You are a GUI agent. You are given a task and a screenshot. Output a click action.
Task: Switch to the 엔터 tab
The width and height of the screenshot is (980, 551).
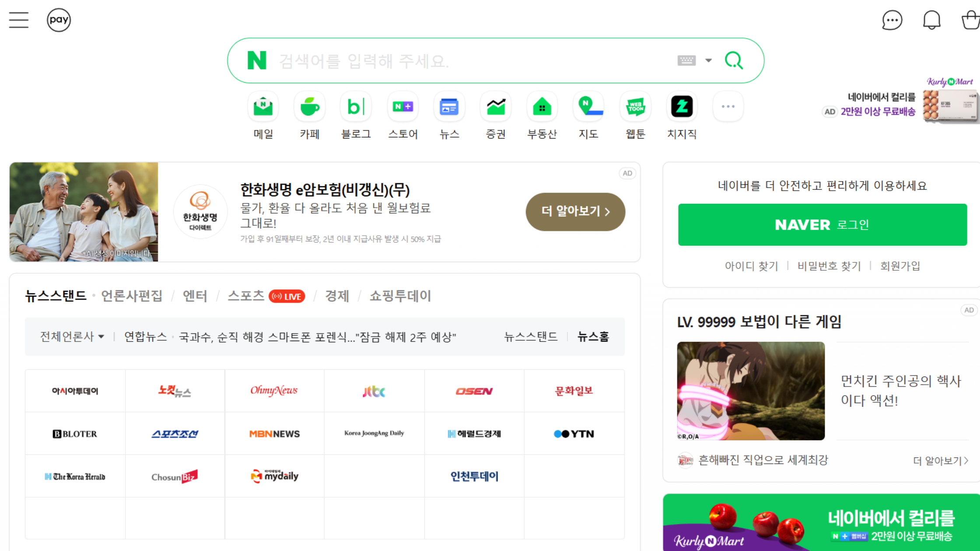195,296
